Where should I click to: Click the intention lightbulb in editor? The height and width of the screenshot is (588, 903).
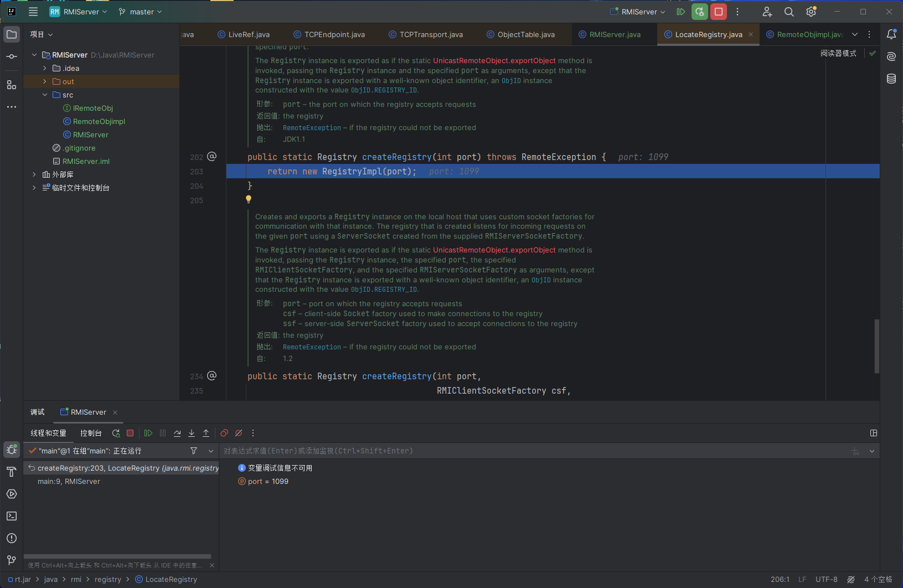click(x=249, y=199)
